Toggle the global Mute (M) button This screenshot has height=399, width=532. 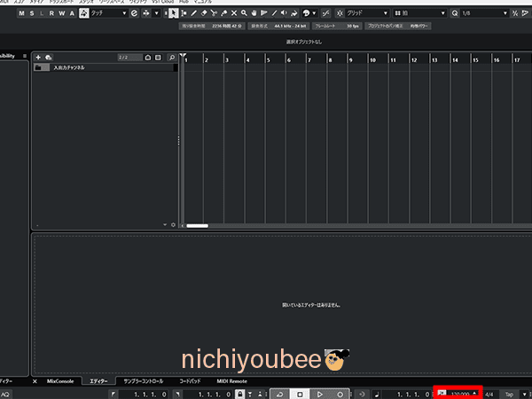[22, 14]
